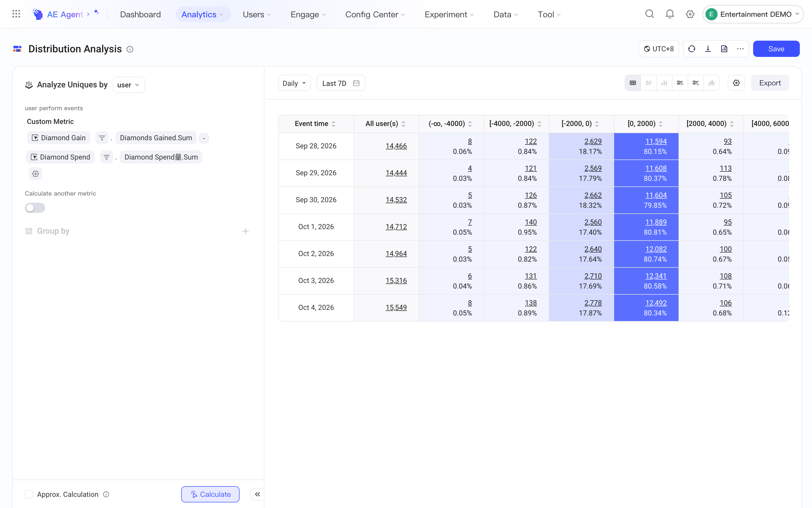
Task: Change the minus operator in metric formula
Action: point(204,138)
